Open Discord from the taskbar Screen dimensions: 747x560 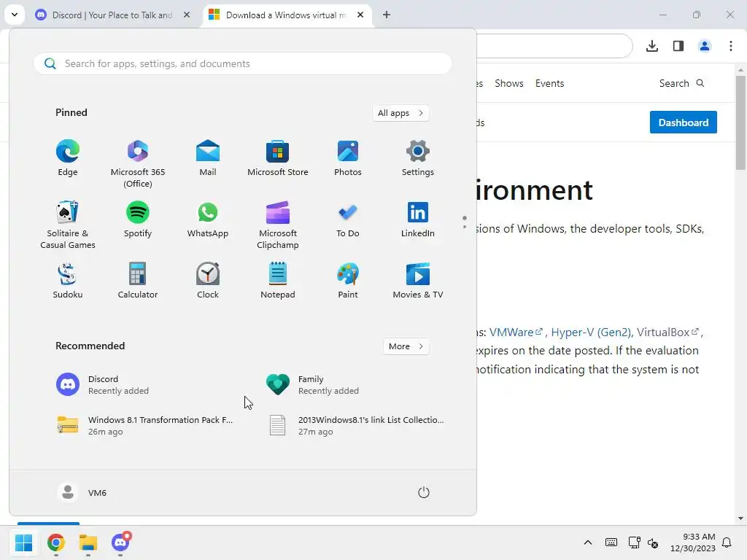tap(120, 542)
